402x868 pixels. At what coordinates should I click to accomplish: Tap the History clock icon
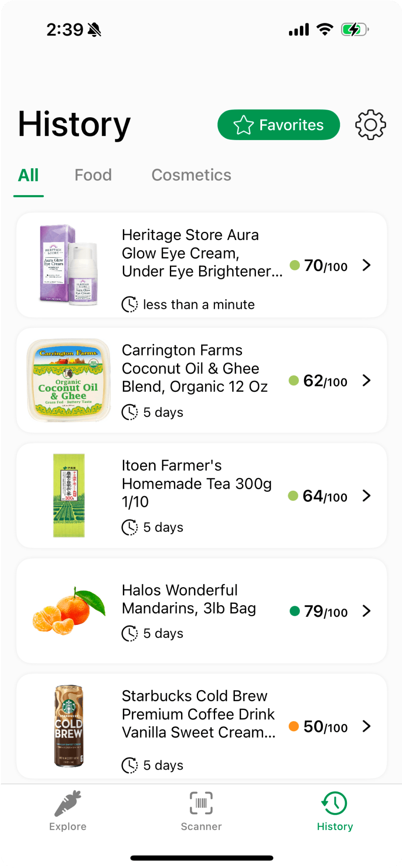[x=334, y=804]
